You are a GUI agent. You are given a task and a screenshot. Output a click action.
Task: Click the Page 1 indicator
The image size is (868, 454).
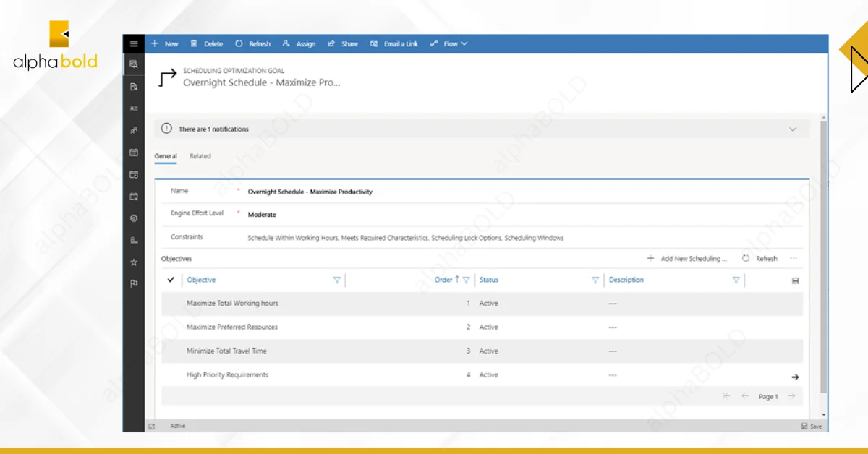point(768,397)
